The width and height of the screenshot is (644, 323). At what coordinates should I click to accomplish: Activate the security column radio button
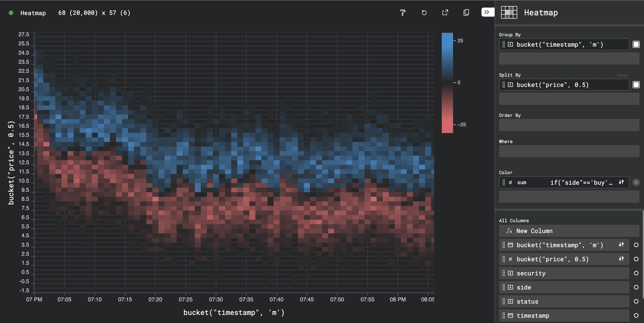click(636, 273)
